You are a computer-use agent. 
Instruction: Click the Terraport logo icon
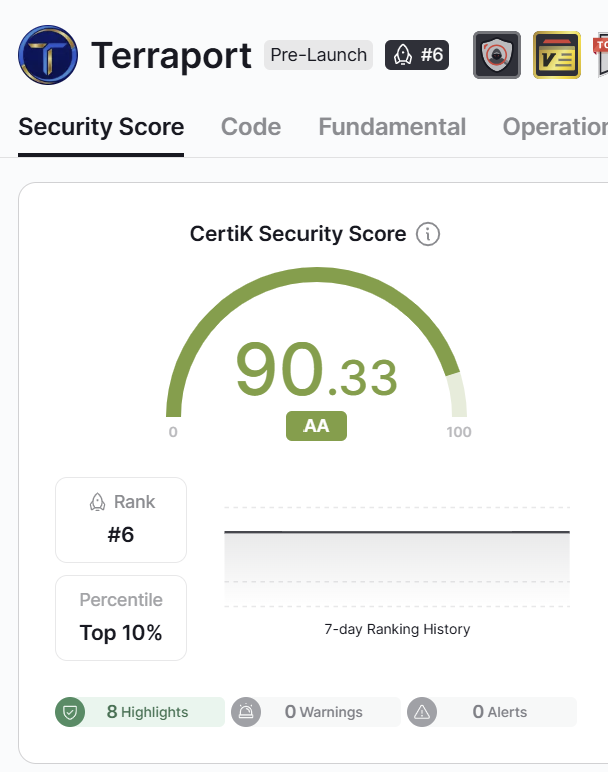(x=48, y=55)
